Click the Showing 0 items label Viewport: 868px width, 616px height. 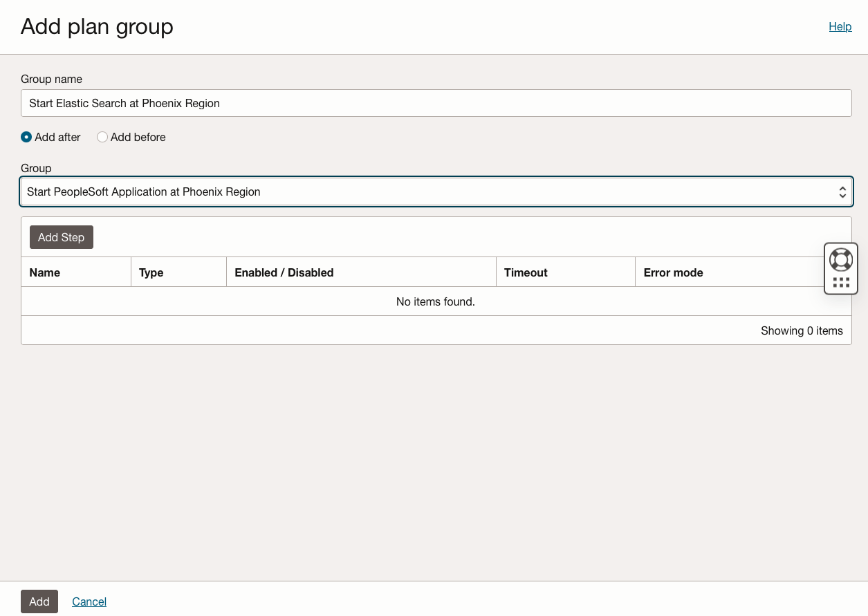pos(802,330)
